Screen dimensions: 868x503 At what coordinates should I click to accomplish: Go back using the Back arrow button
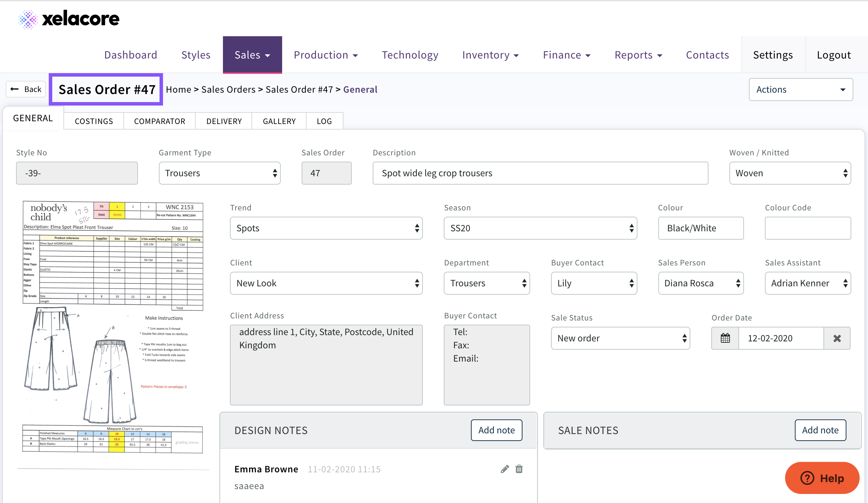point(26,89)
